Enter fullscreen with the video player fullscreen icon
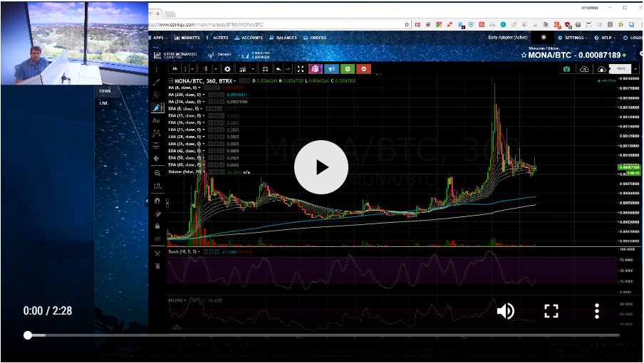This screenshot has width=644, height=363. (551, 311)
